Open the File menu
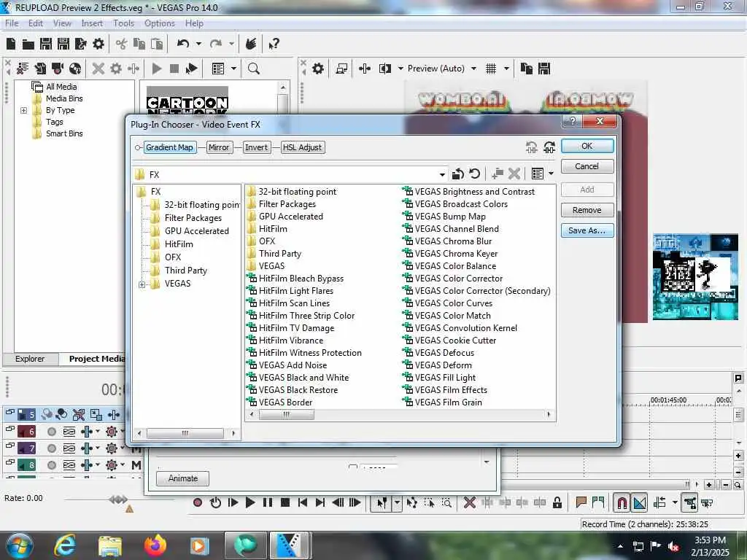This screenshot has width=747, height=560. pos(12,23)
